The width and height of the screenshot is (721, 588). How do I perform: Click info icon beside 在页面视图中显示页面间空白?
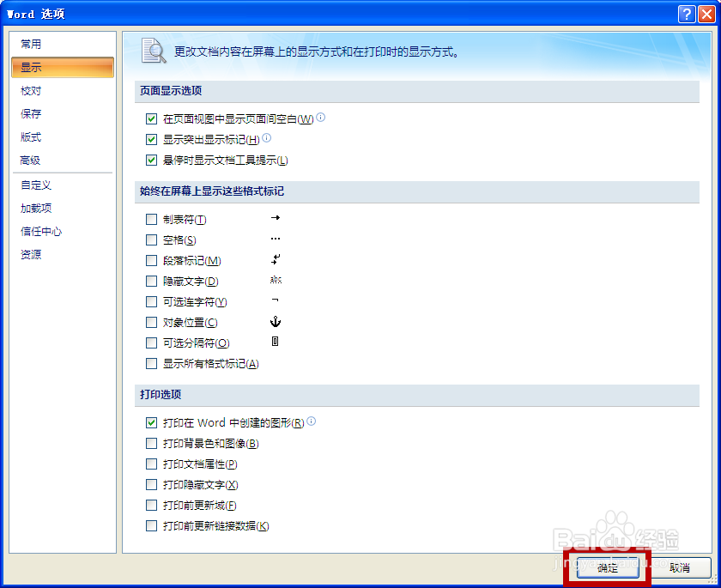[321, 118]
